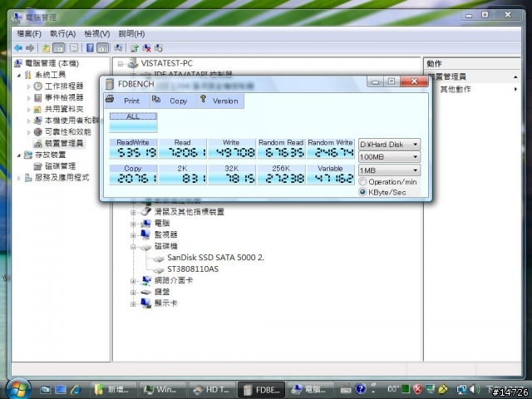Toggle the show/hide console tree toolbar icon

tap(59, 48)
